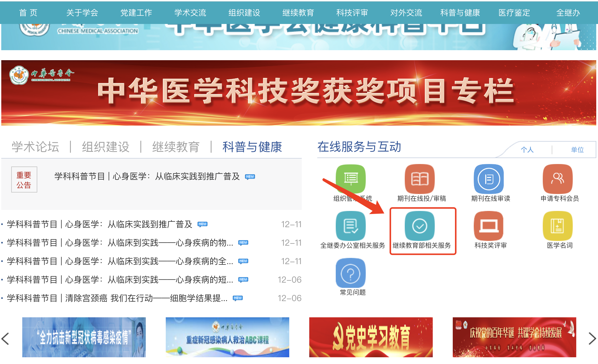This screenshot has width=598, height=364.
Task: Open the 科普与健康 navigation menu
Action: point(460,12)
